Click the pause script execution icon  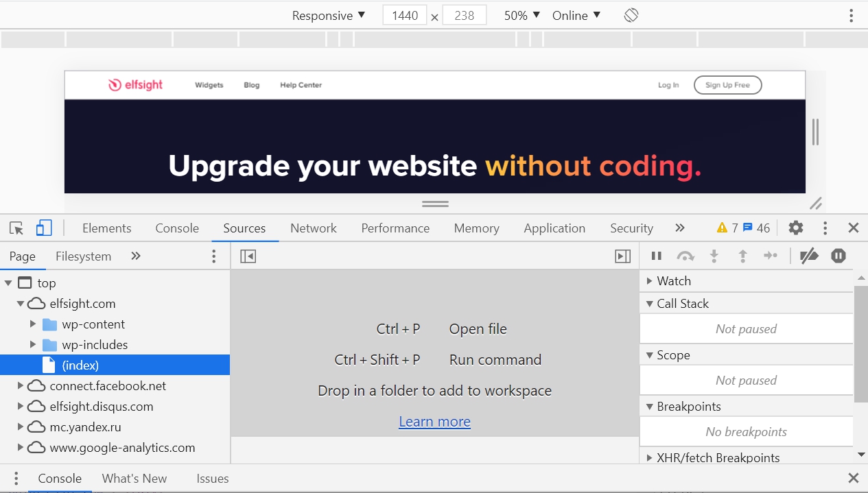(x=656, y=255)
